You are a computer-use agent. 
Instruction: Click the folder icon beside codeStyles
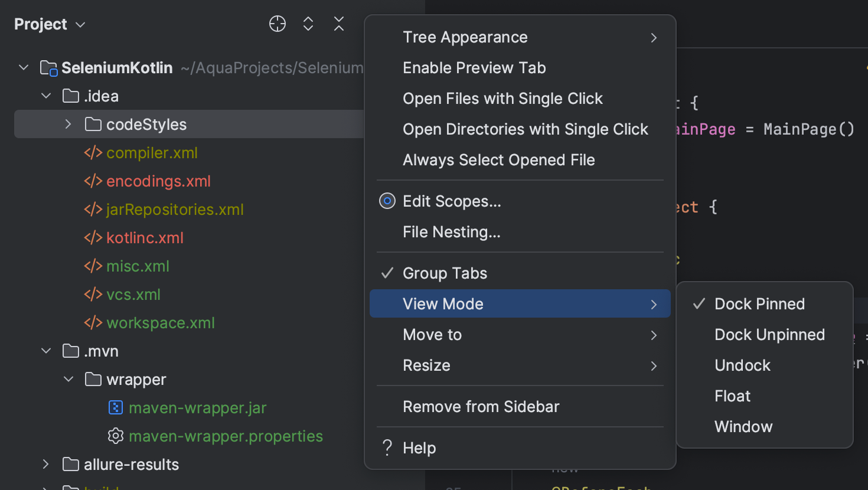[x=93, y=124]
